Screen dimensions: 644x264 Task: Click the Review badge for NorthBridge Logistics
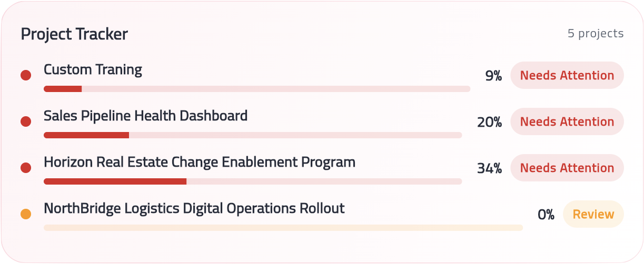pos(593,215)
